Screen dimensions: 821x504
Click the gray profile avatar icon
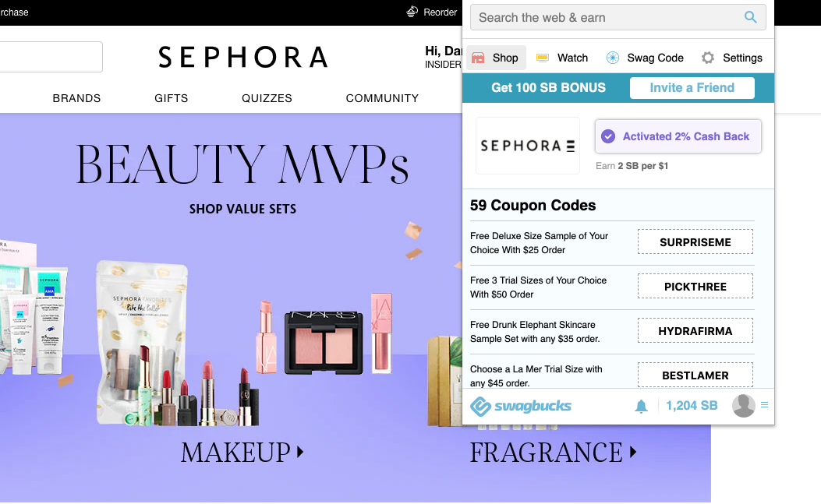click(743, 406)
